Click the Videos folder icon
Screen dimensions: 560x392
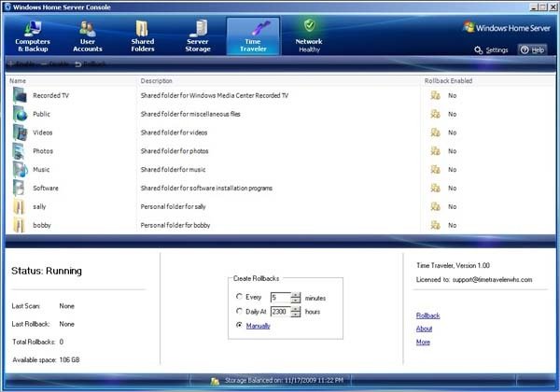click(x=20, y=133)
